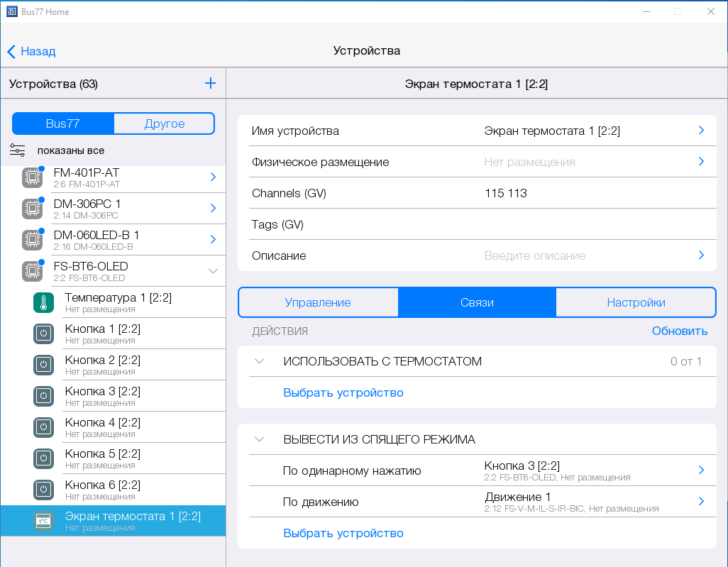Collapse the ВЫВЕСТИ ИЗ СПЯЩЕГО РЕЖИМА section
The height and width of the screenshot is (567, 728).
pyautogui.click(x=260, y=439)
